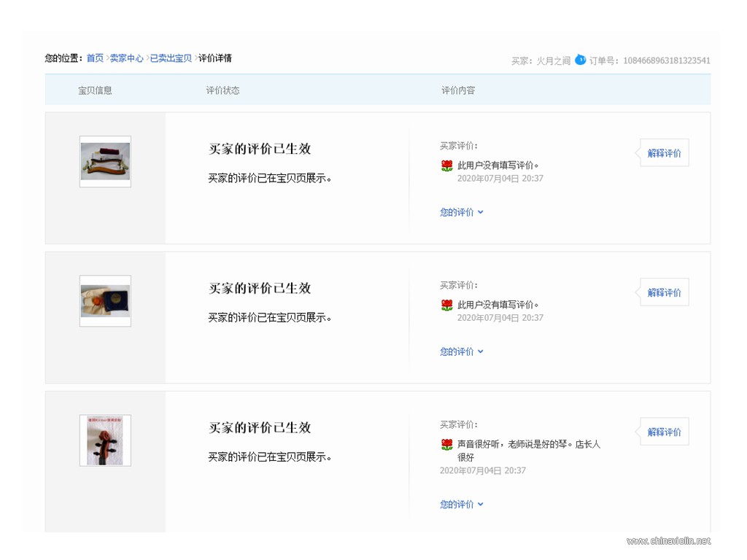
Task: Click red flower rating icon in third review
Action: click(447, 445)
